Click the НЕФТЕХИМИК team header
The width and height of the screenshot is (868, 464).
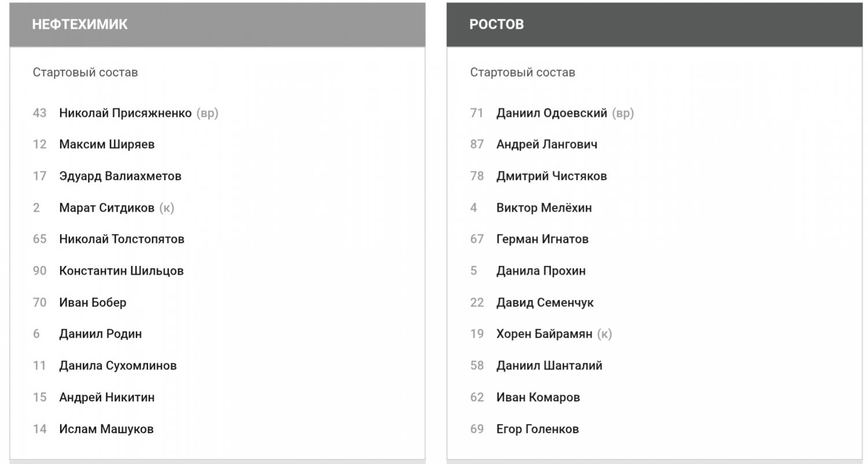(x=80, y=24)
